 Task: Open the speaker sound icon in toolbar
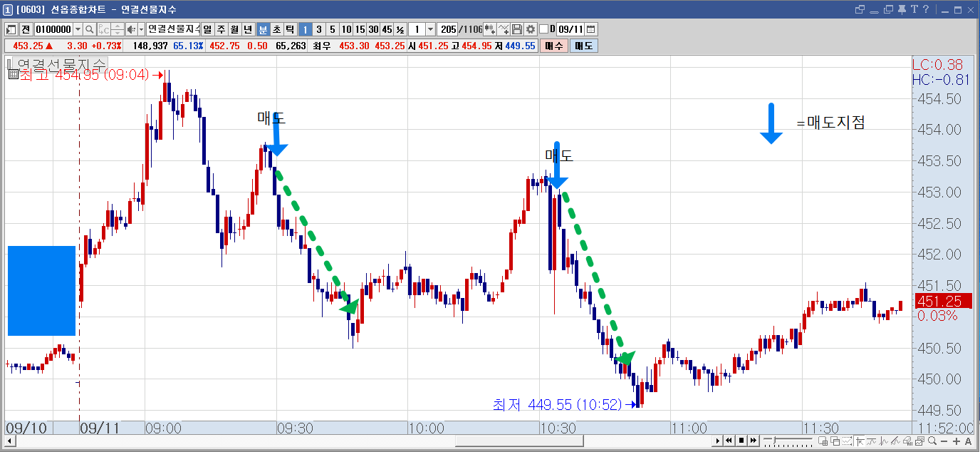click(131, 29)
